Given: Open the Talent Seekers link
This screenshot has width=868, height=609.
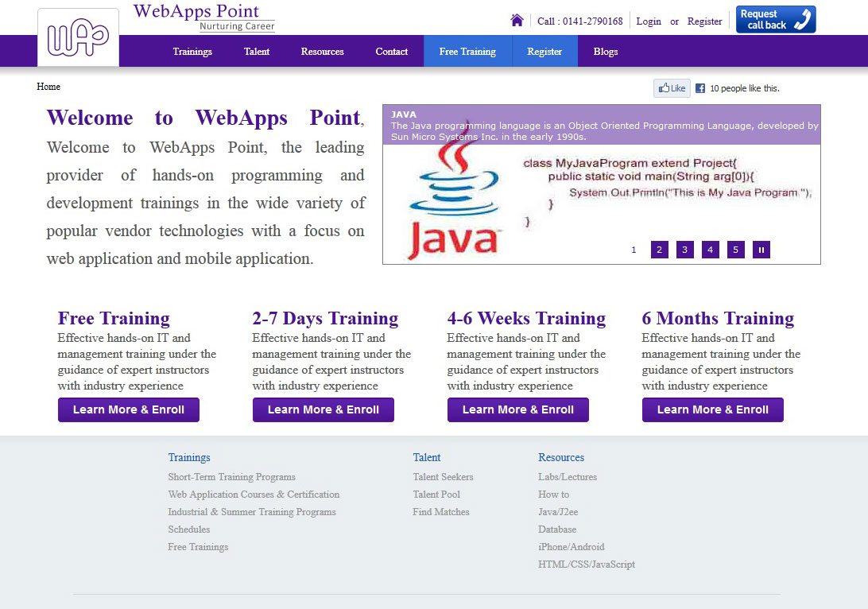Looking at the screenshot, I should point(443,477).
